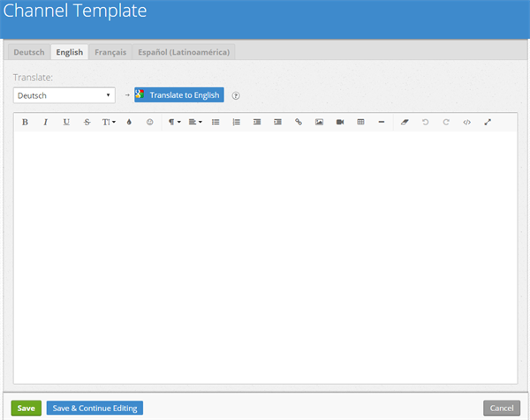Toggle underline text formatting
The width and height of the screenshot is (530, 420).
tap(66, 122)
